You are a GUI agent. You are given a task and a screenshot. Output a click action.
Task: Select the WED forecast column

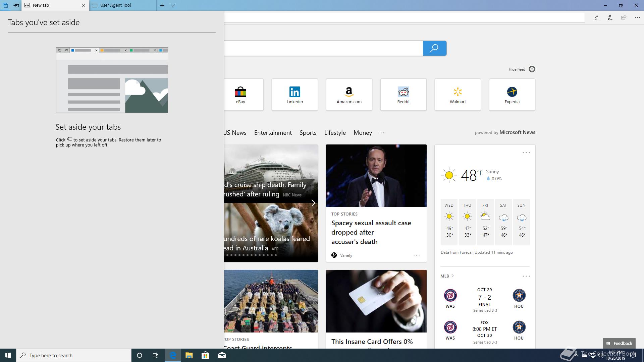point(449,222)
